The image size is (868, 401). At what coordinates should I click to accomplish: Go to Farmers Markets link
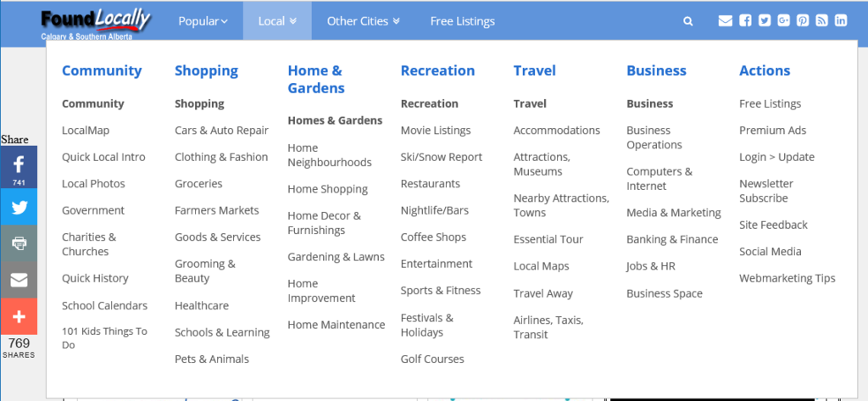tap(217, 210)
